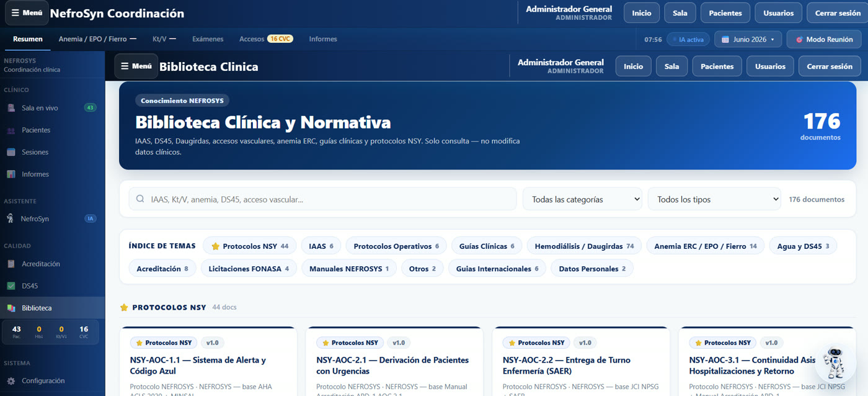
Task: Select the Guías Clínicas topic chip
Action: (x=487, y=246)
